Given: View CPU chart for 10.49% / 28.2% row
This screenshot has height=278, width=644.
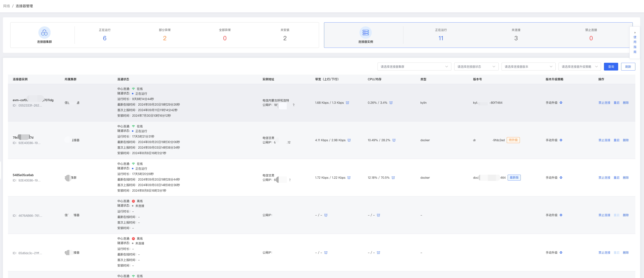Looking at the screenshot, I should click(x=394, y=140).
